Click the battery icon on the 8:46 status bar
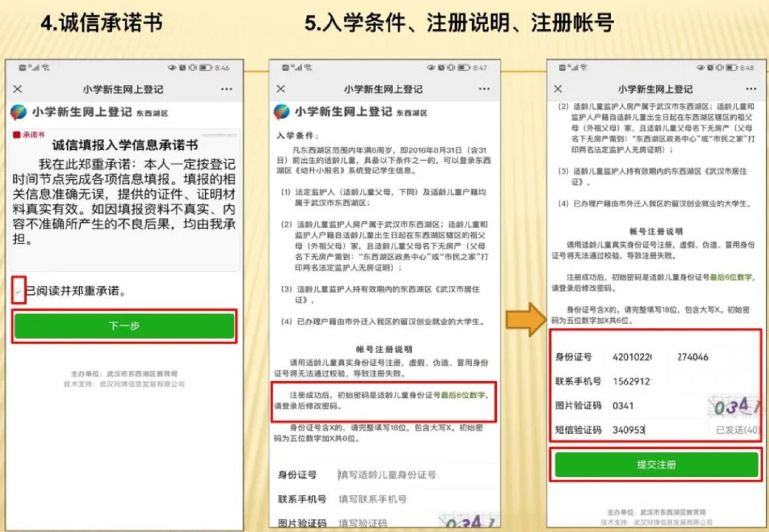Viewport: 769px width, 532px height. pyautogui.click(x=206, y=68)
